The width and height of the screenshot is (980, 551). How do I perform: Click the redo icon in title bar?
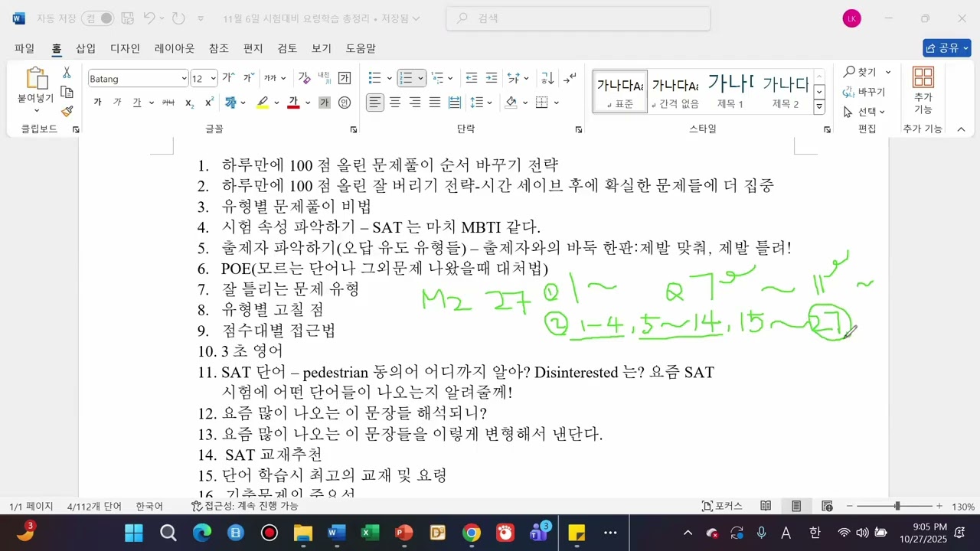click(x=178, y=18)
